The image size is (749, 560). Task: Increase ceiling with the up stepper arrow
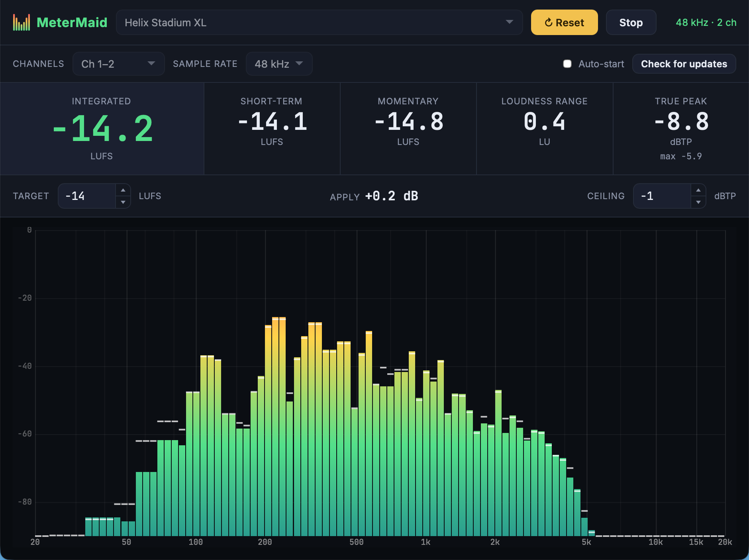pos(698,190)
